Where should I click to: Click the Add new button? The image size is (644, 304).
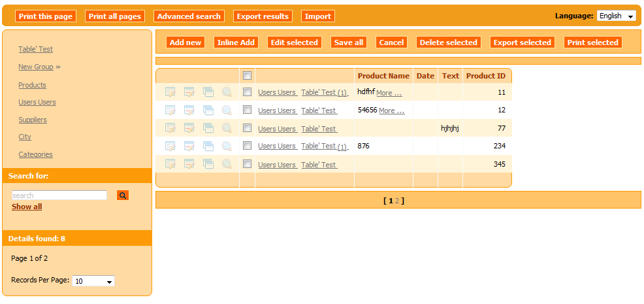[x=185, y=42]
